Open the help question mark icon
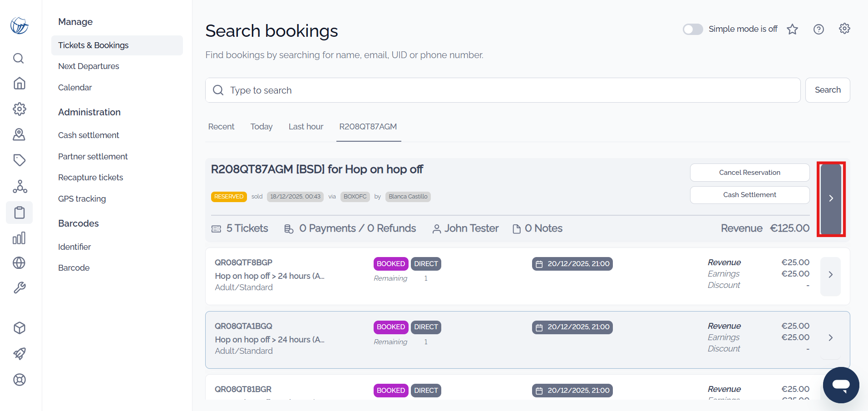The width and height of the screenshot is (868, 411). [x=819, y=29]
